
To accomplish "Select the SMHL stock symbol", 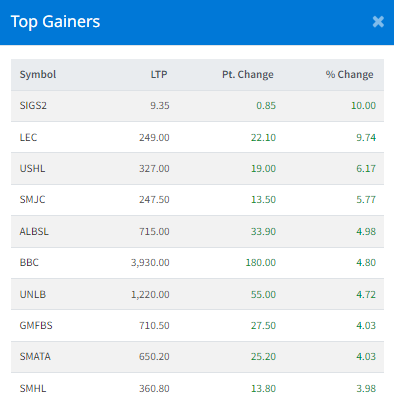I will (x=33, y=388).
